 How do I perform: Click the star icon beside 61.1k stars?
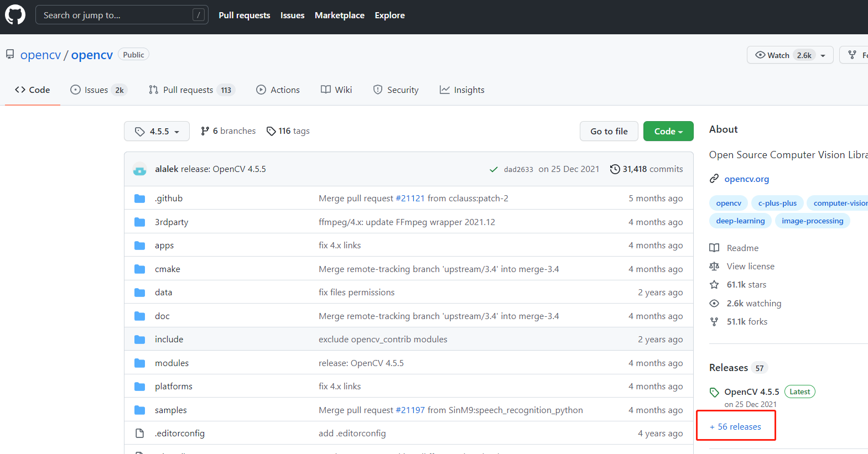714,285
